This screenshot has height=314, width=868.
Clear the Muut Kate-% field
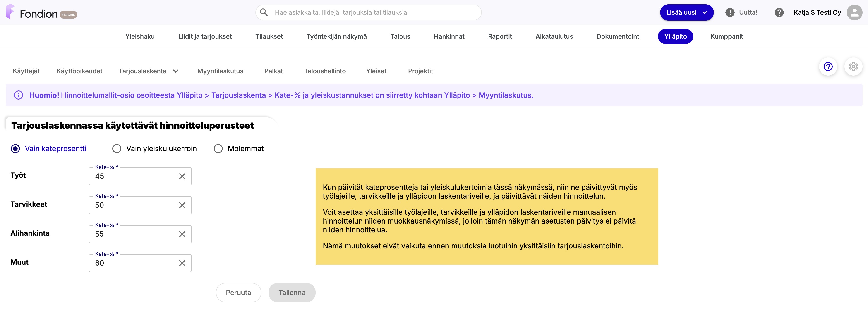pyautogui.click(x=182, y=263)
